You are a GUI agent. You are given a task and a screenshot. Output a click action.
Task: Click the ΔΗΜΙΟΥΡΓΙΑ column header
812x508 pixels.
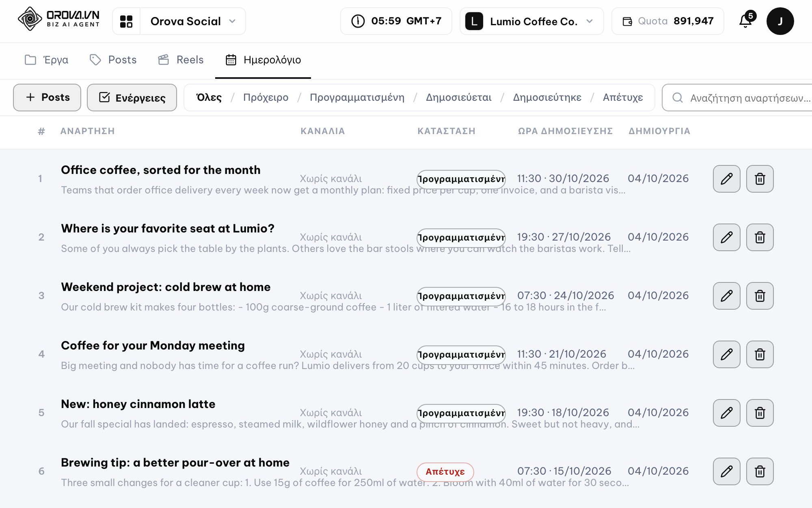659,131
